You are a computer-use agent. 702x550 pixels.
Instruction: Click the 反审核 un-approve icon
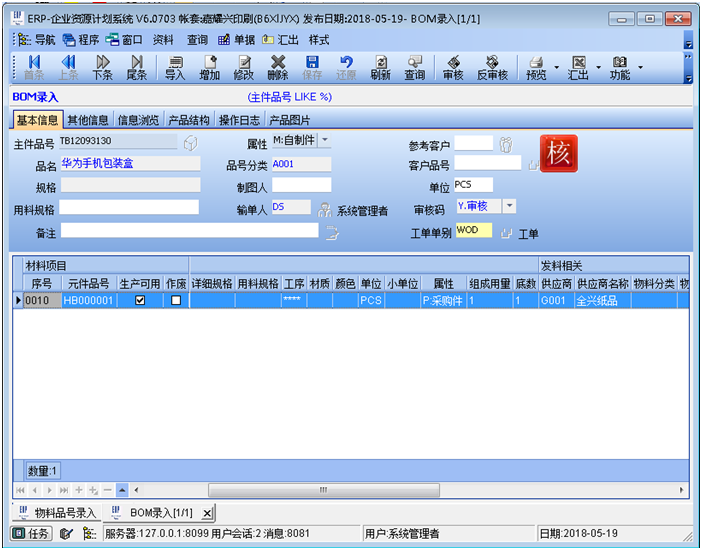click(491, 67)
